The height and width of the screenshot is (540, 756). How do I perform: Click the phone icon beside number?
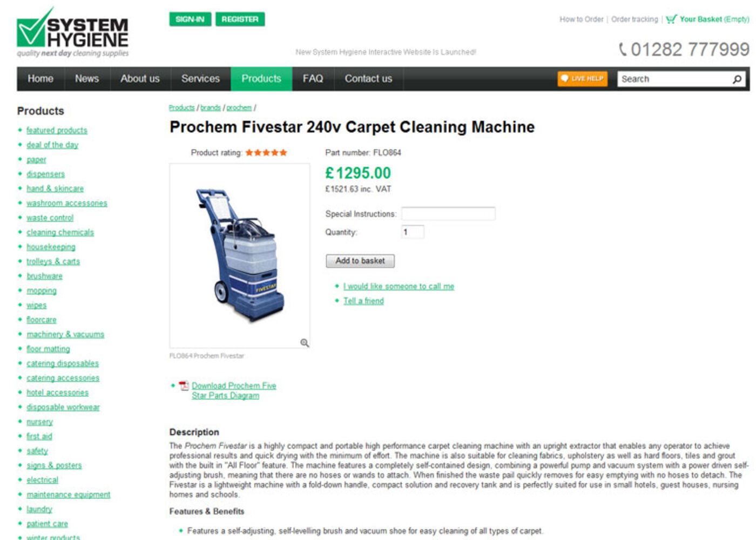[x=623, y=50]
